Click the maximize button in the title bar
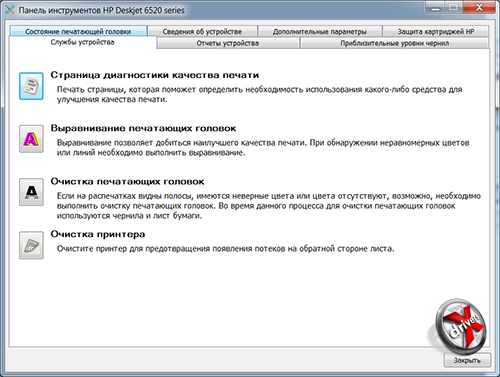Screen dimensions: 500x377 coord(454,7)
